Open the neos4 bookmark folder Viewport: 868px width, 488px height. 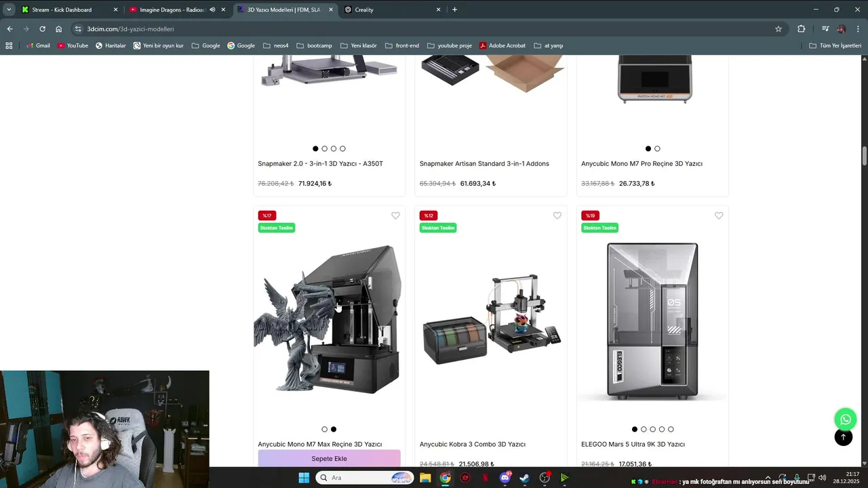point(275,45)
